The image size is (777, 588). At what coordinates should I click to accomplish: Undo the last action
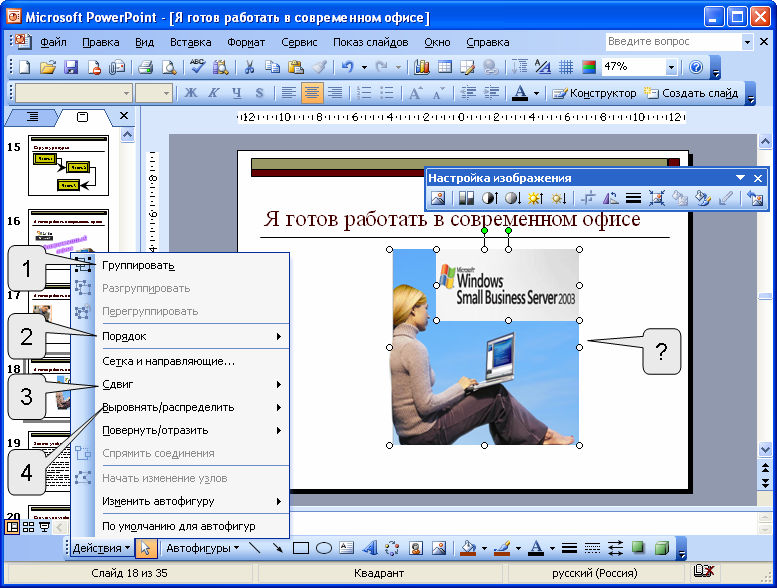click(348, 67)
